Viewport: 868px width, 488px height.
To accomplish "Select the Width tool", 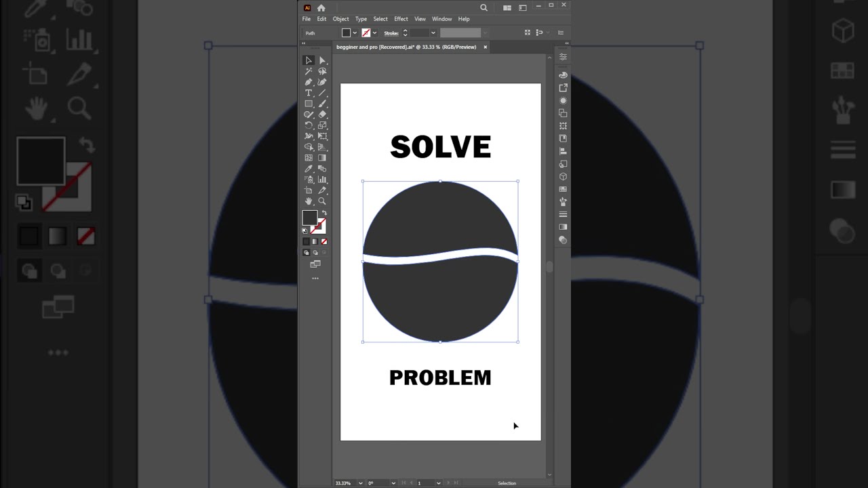I will tap(309, 136).
